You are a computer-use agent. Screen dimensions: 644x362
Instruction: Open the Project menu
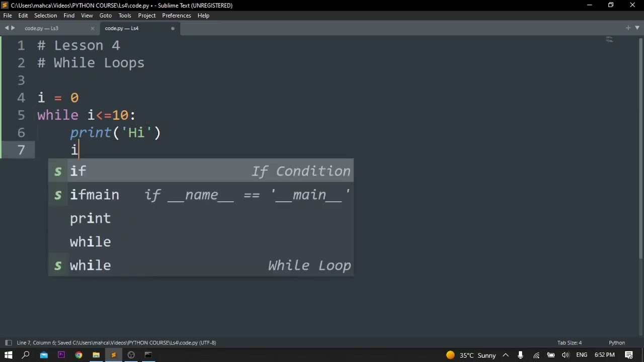(147, 16)
